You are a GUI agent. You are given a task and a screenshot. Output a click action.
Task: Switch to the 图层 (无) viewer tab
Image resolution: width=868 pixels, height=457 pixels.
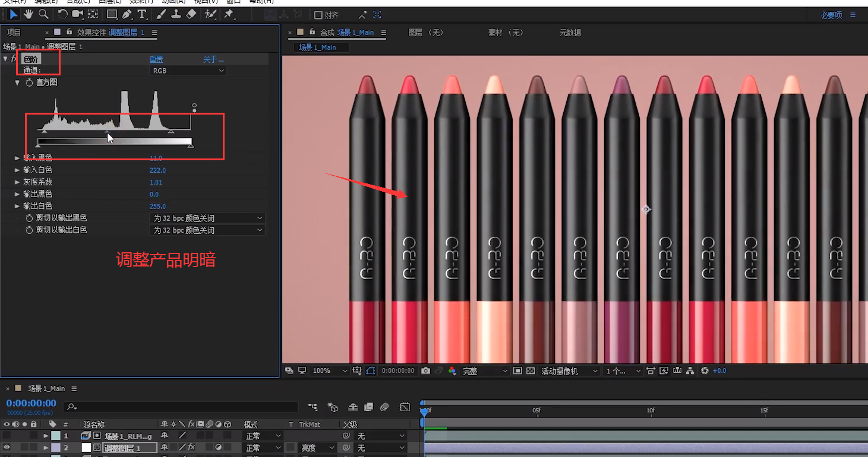pos(426,33)
